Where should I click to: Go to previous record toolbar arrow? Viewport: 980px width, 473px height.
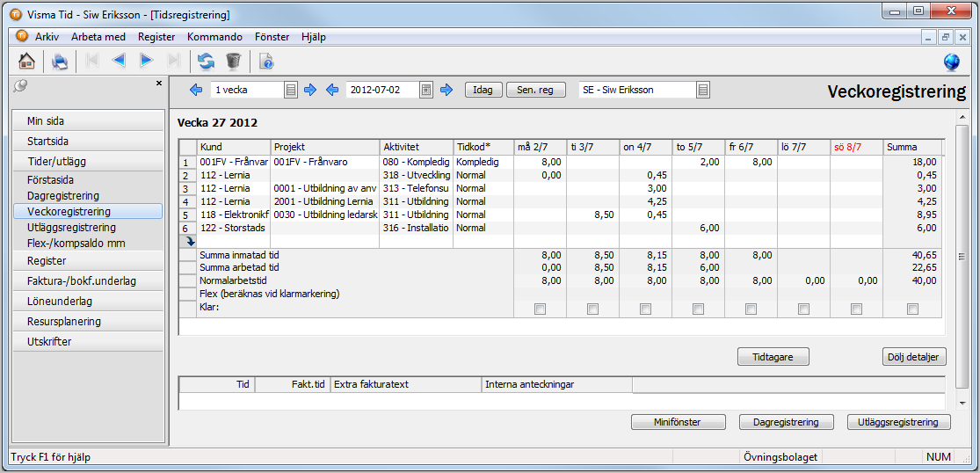(119, 61)
